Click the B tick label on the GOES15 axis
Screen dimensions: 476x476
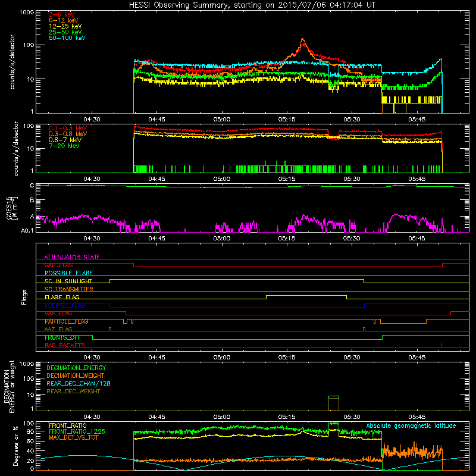point(32,200)
